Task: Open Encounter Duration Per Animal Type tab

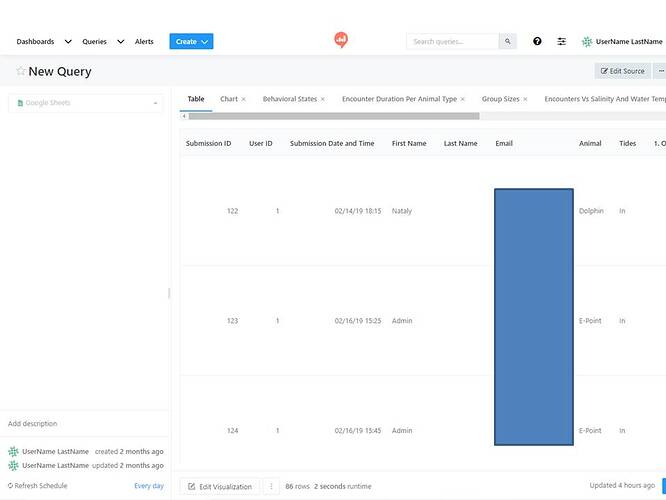Action: [x=399, y=99]
